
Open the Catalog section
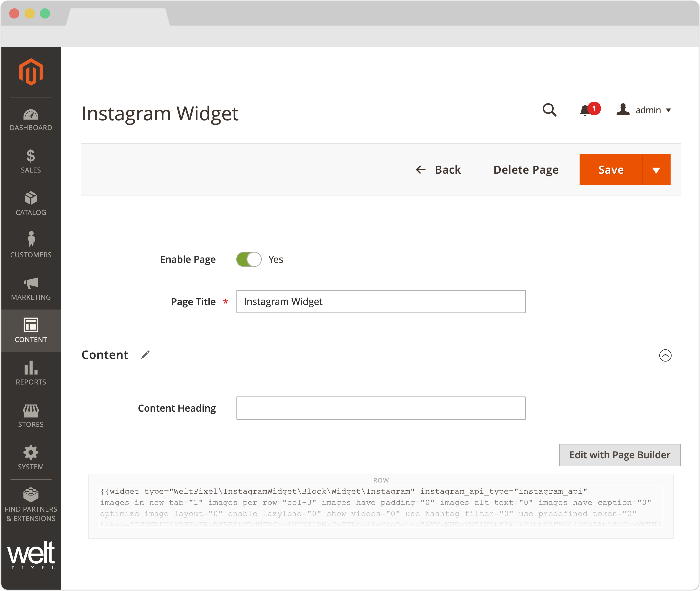pyautogui.click(x=31, y=203)
